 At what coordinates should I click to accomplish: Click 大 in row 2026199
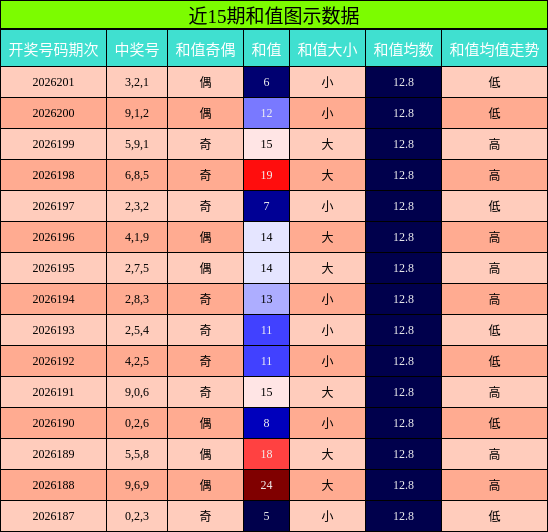click(x=327, y=144)
